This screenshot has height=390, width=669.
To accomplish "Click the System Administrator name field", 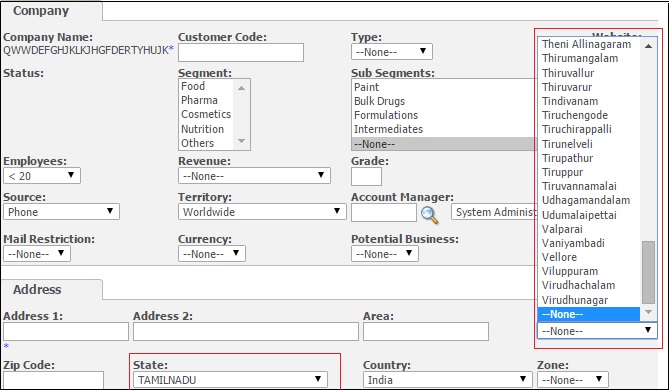I will (x=494, y=212).
